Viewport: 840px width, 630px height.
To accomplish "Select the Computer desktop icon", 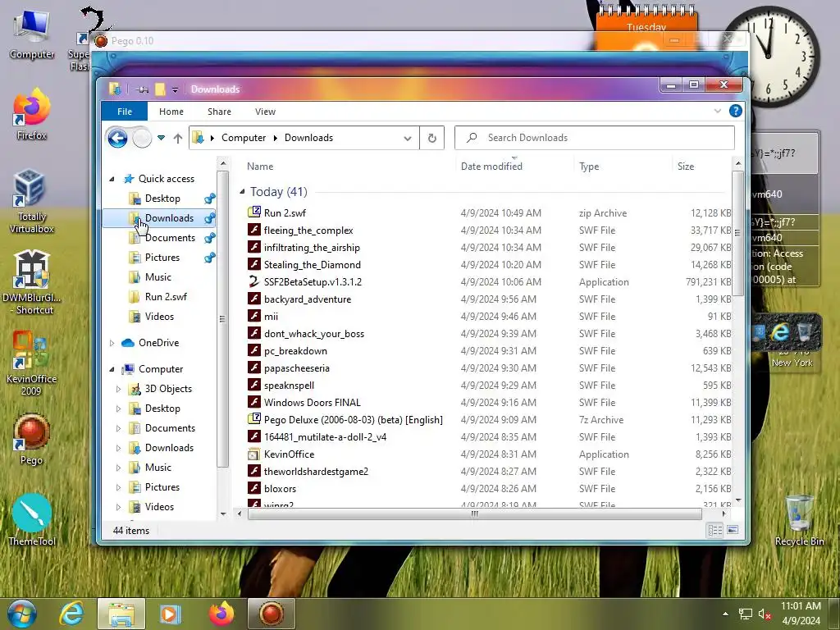I will point(32,34).
